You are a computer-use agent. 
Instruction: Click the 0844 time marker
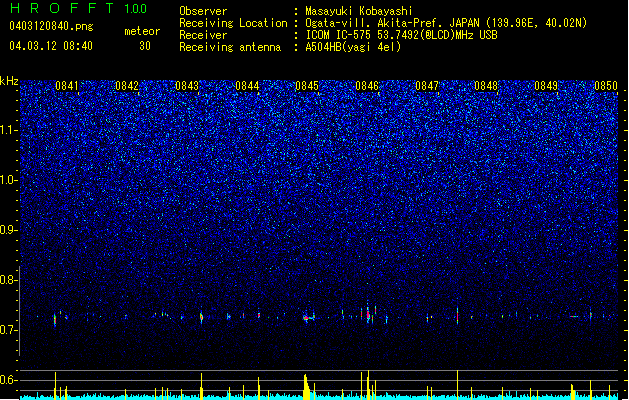point(247,86)
